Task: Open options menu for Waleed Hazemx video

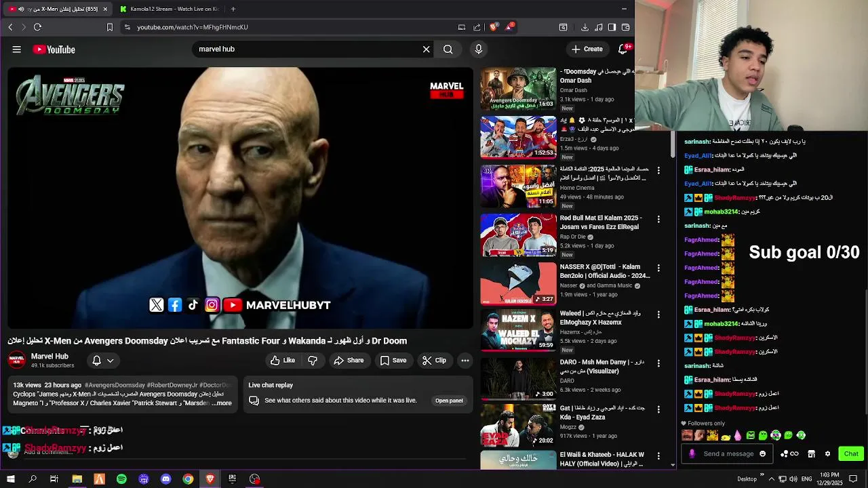Action: [658, 316]
